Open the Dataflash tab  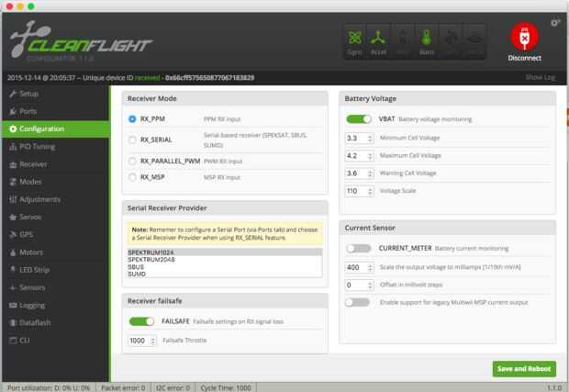[x=55, y=322]
